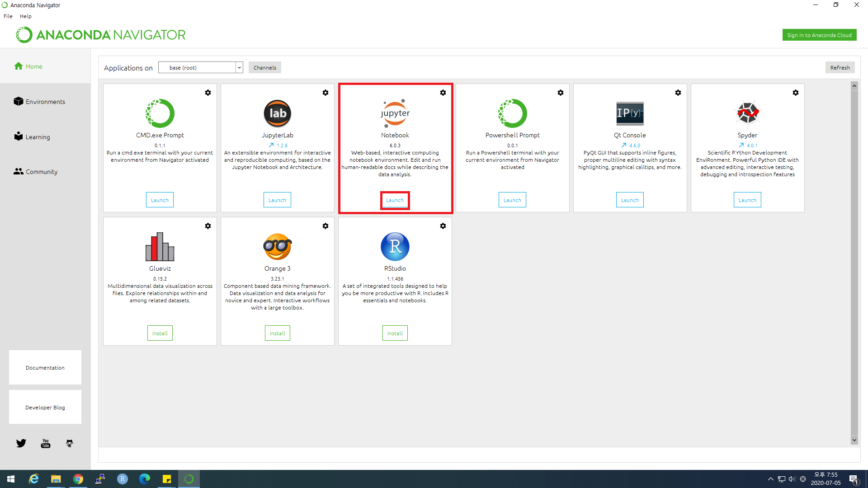
Task: Open the Developer Blog link
Action: (x=45, y=408)
